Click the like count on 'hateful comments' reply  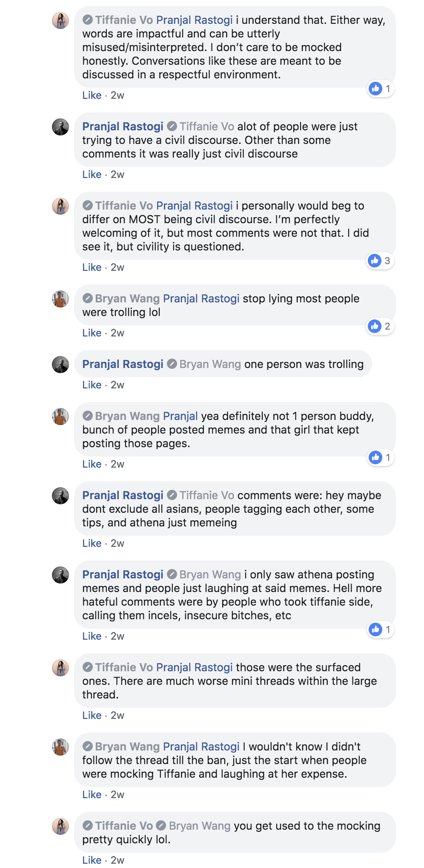tap(388, 629)
